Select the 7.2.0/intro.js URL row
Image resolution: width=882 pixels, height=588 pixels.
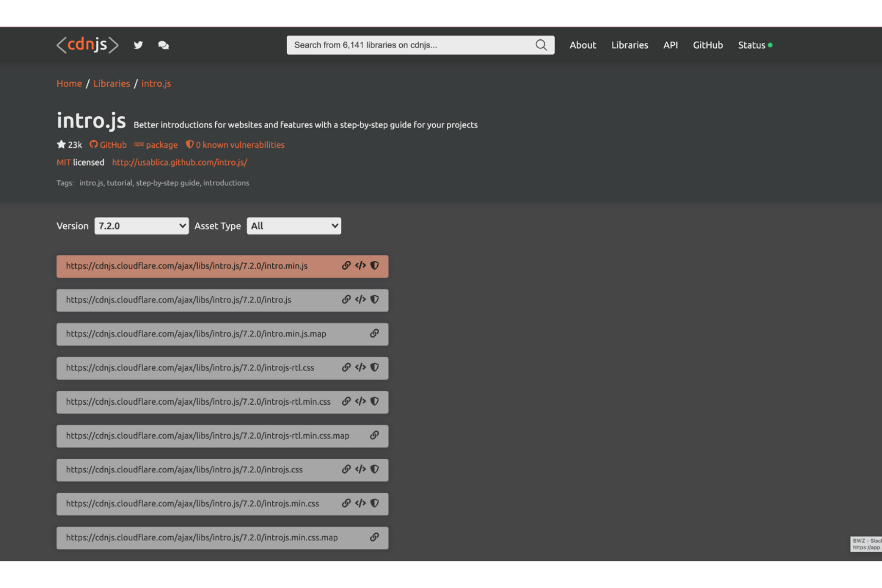pyautogui.click(x=222, y=300)
